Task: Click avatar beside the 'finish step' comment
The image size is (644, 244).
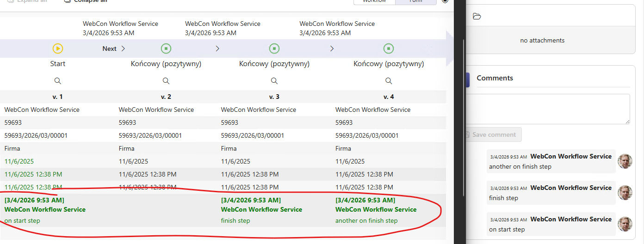Action: point(625,193)
